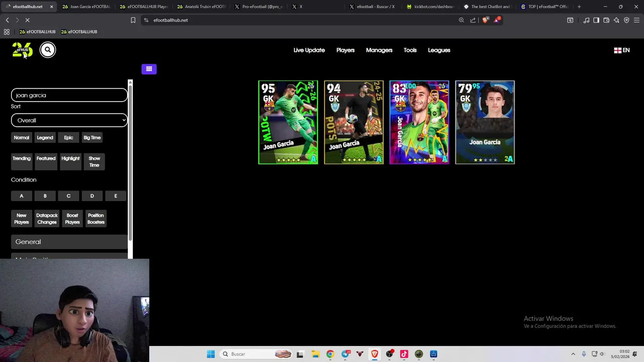Screen dimensions: 644x362
Task: Expand the General filter section
Action: (x=69, y=242)
